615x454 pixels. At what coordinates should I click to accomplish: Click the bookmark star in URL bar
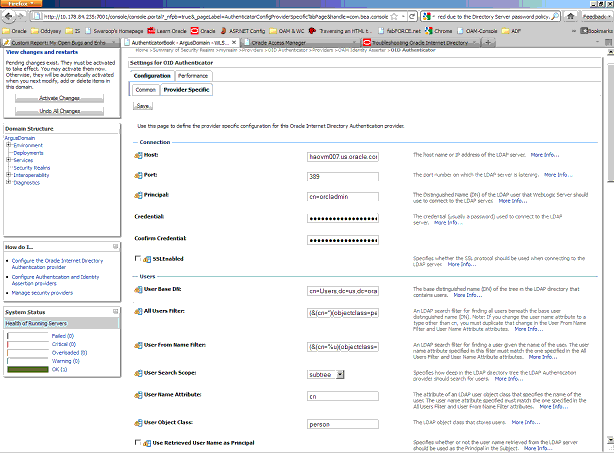(x=394, y=16)
